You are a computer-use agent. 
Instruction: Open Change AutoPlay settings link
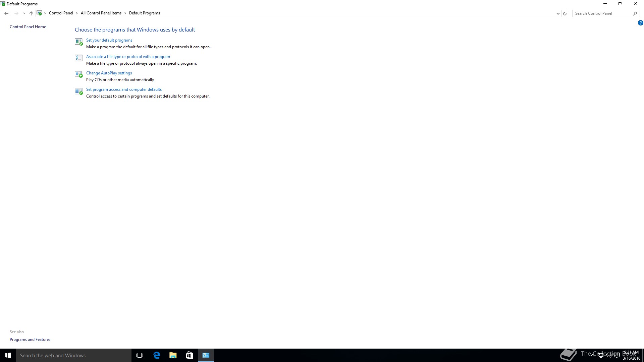coord(109,73)
